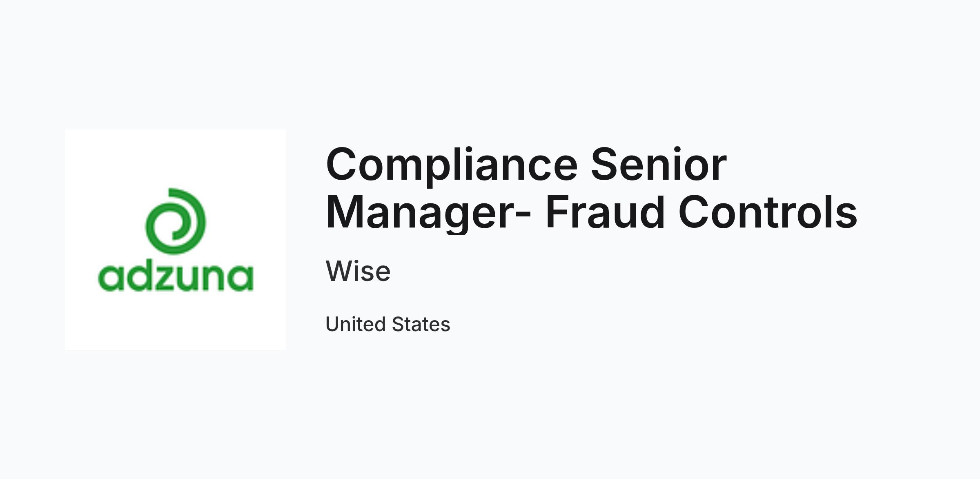Viewport: 980px width, 479px height.
Task: Click the word Manager- in the heading
Action: tap(428, 213)
